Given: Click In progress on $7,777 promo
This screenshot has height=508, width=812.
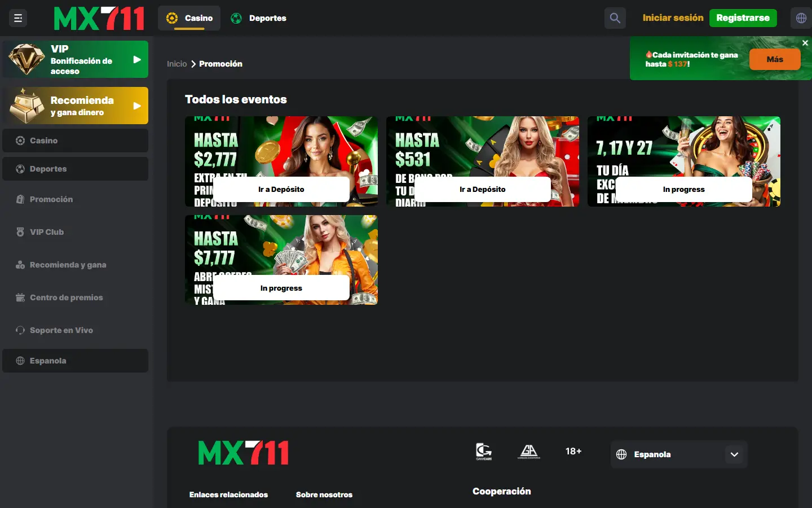Looking at the screenshot, I should 281,288.
